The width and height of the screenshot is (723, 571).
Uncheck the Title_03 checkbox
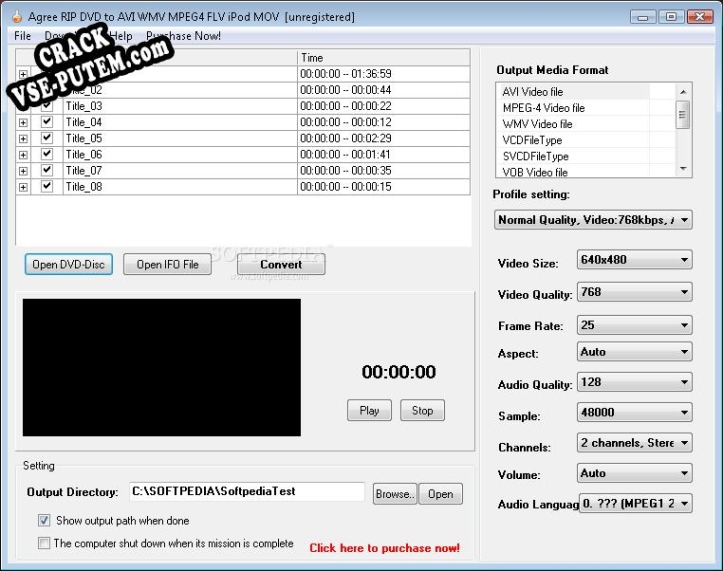47,106
